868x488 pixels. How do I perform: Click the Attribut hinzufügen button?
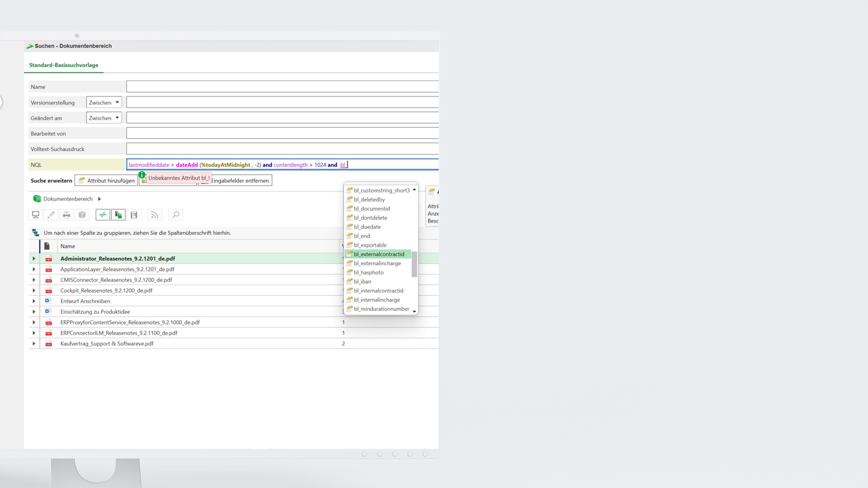pos(106,181)
